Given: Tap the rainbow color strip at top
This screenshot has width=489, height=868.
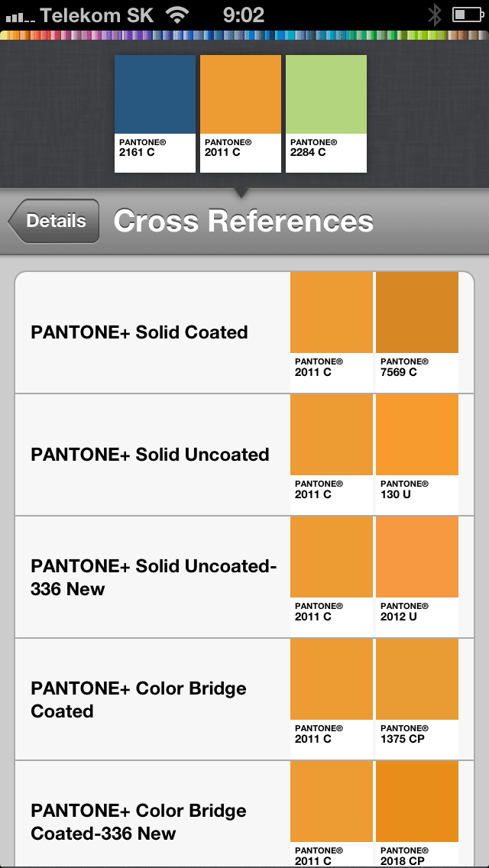Looking at the screenshot, I should point(244,35).
